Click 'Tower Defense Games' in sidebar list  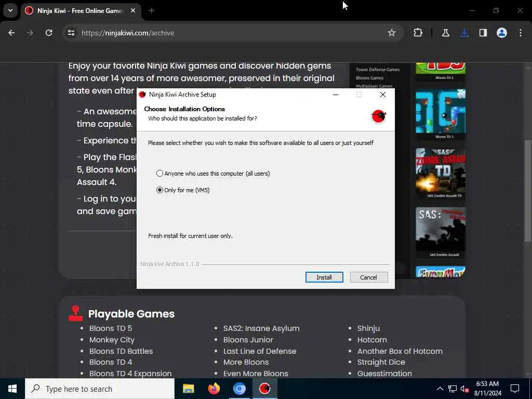378,70
